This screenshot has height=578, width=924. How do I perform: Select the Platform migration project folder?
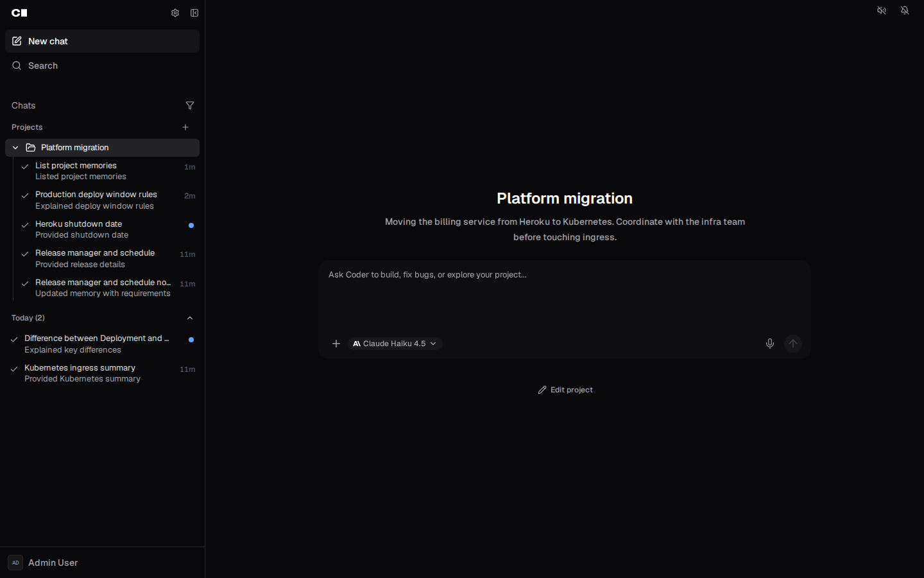point(103,148)
